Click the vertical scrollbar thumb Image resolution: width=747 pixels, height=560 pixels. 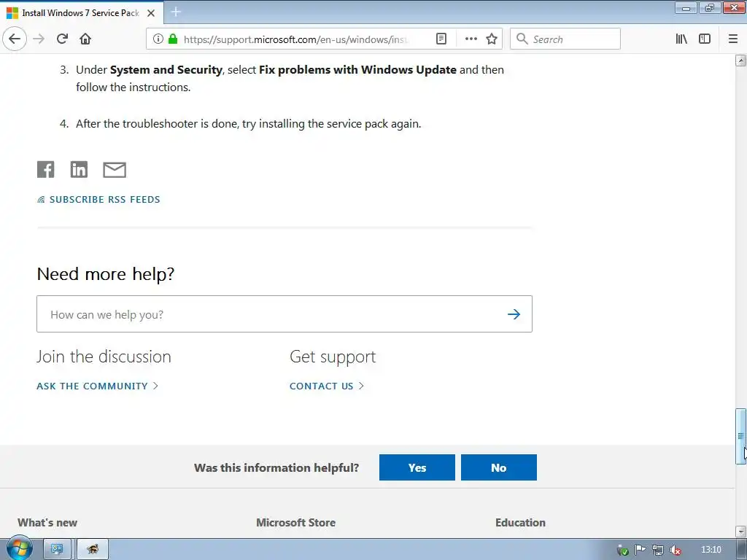tap(741, 436)
